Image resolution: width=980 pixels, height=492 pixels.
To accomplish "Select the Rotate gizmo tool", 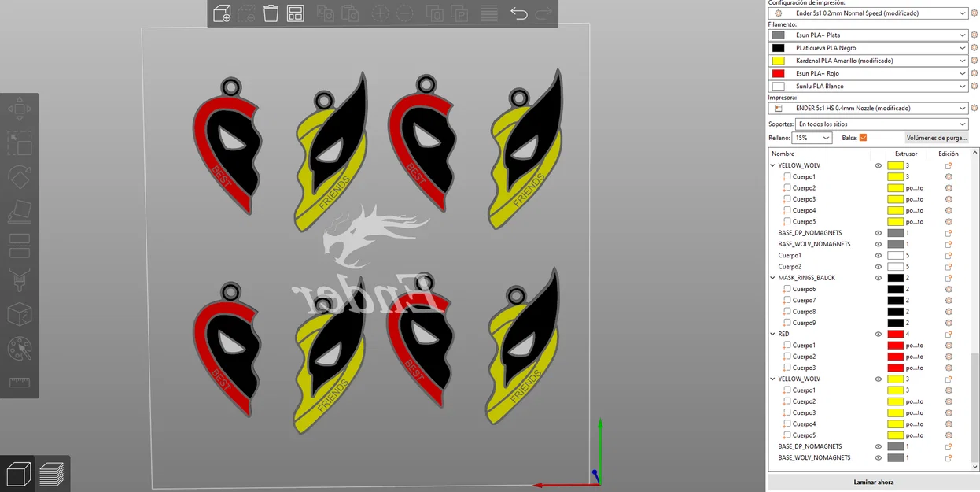I will [x=19, y=177].
